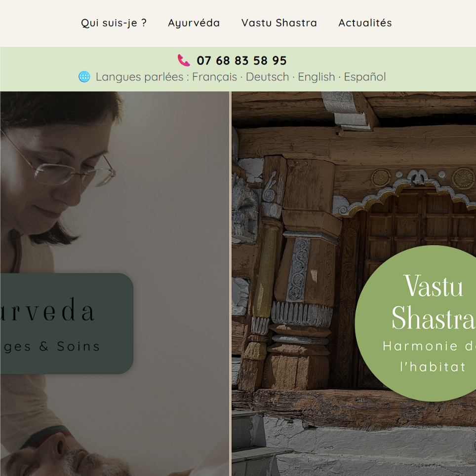The width and height of the screenshot is (476, 476).
Task: Call the number 07 68 83 58 95
Action: coord(241,60)
